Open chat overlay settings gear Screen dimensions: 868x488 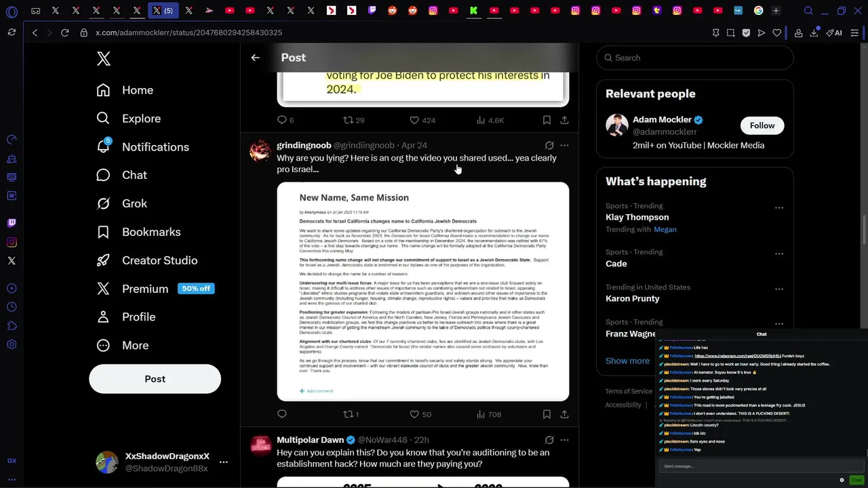click(x=842, y=480)
